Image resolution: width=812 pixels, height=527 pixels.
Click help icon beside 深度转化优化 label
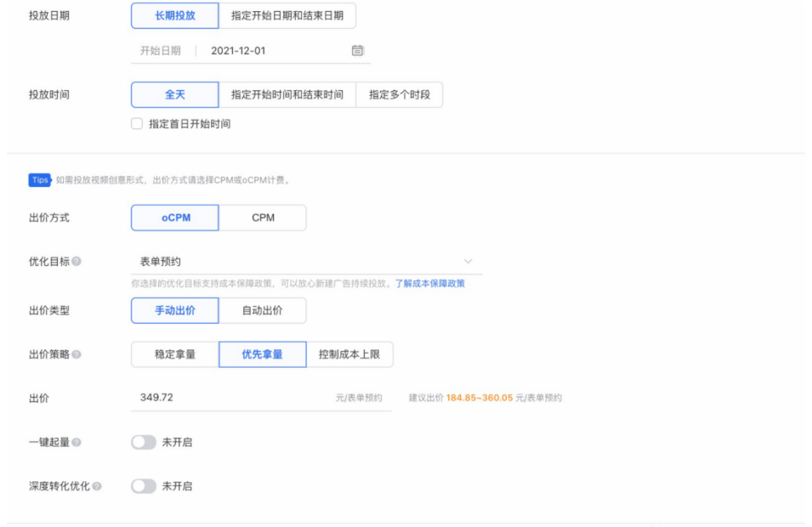(97, 487)
